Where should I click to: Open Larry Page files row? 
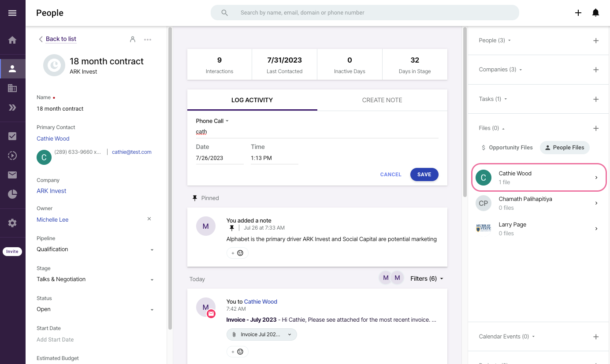(539, 229)
